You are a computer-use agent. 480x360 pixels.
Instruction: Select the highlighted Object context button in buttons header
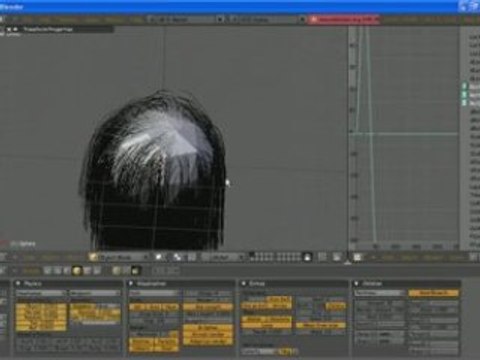tap(77, 270)
